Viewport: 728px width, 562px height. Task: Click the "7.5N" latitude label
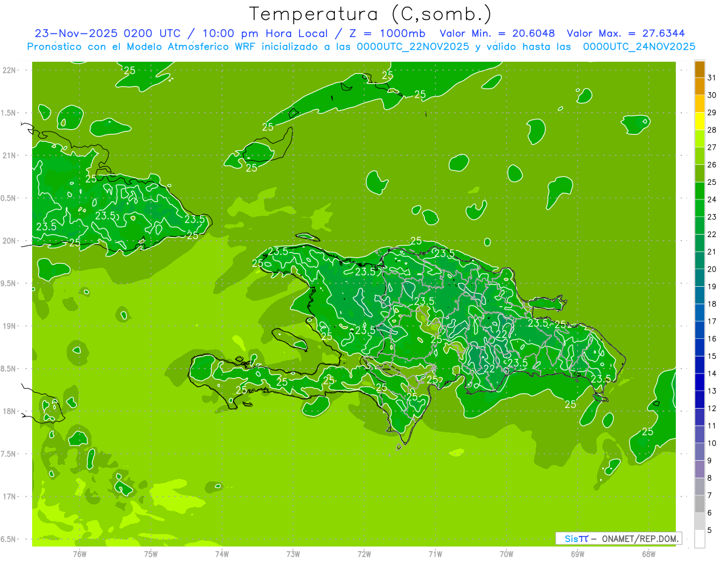coord(8,454)
